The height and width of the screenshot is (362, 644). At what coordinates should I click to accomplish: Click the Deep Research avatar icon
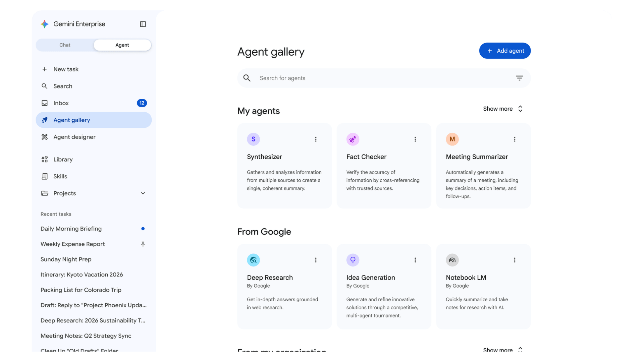tap(254, 260)
